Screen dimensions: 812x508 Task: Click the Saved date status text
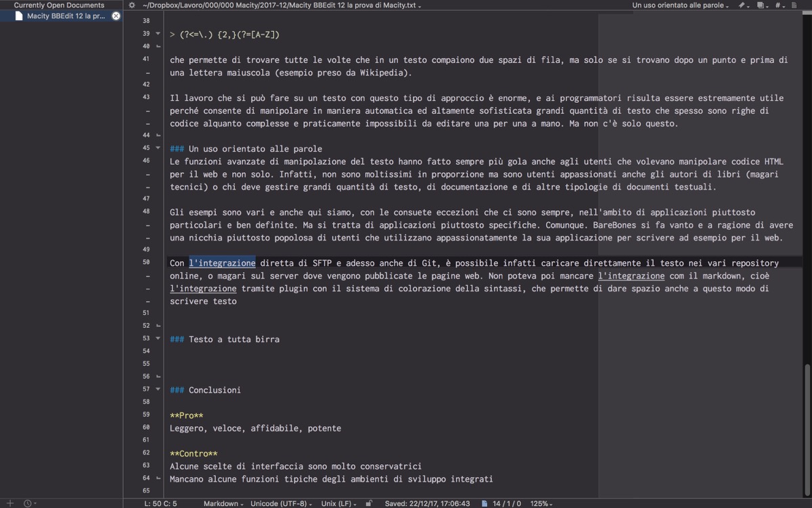point(427,503)
